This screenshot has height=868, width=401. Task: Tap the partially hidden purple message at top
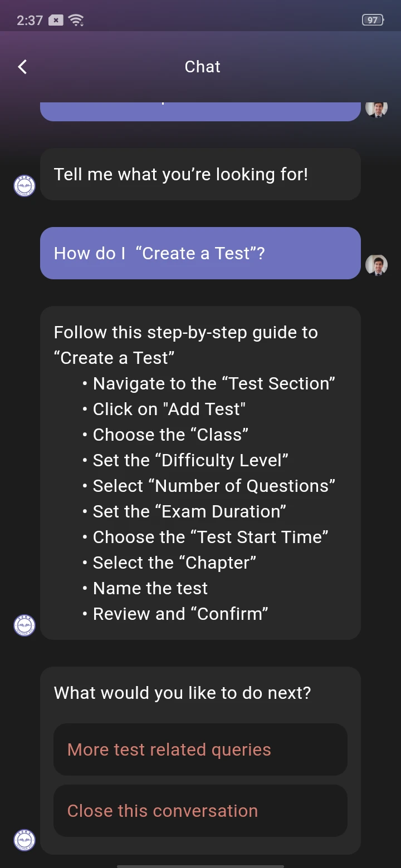click(200, 111)
